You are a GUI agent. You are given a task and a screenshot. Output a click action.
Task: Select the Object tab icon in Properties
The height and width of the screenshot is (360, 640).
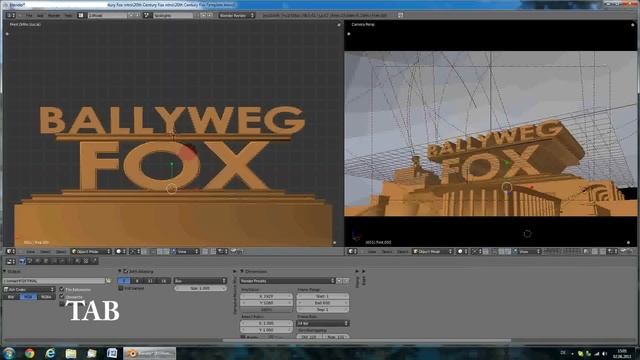point(54,261)
